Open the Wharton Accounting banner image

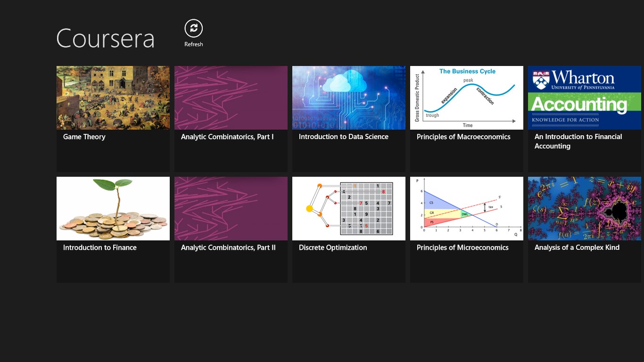tap(584, 98)
